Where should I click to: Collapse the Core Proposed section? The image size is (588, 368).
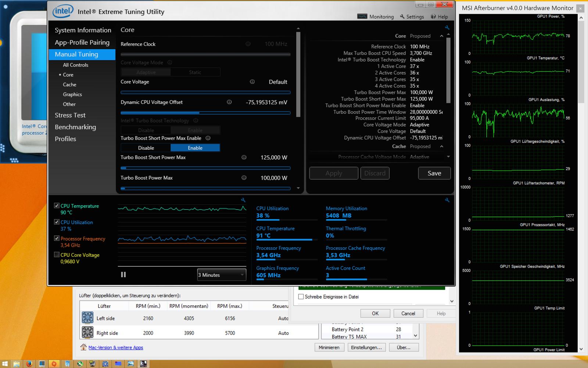click(x=441, y=36)
